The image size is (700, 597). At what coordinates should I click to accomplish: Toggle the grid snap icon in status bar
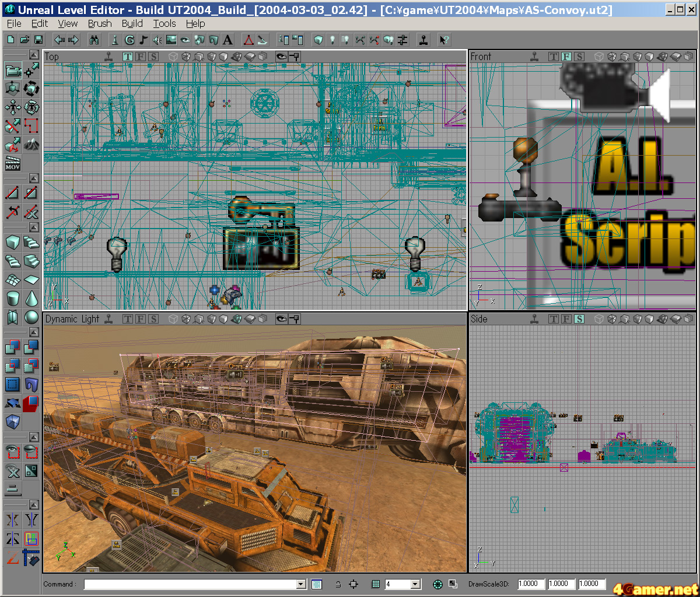[x=376, y=584]
